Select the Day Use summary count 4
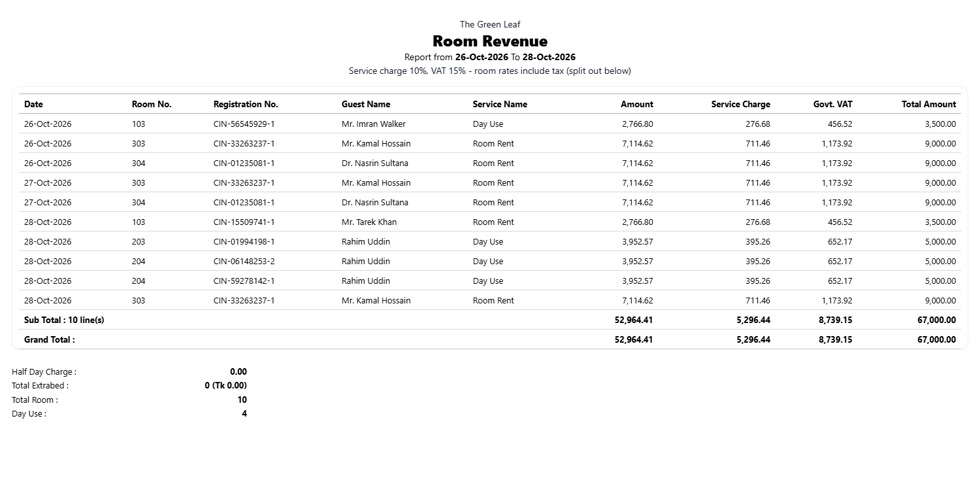 click(244, 413)
